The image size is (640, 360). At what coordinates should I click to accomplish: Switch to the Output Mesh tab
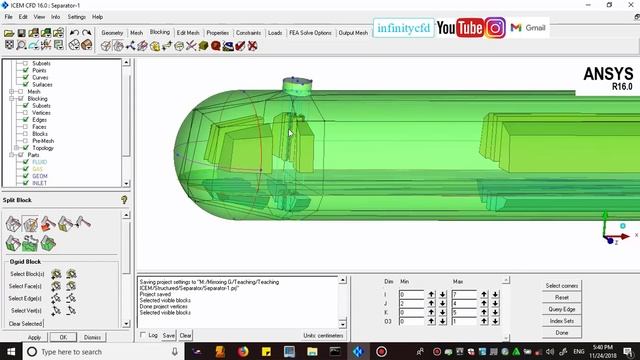[x=353, y=33]
